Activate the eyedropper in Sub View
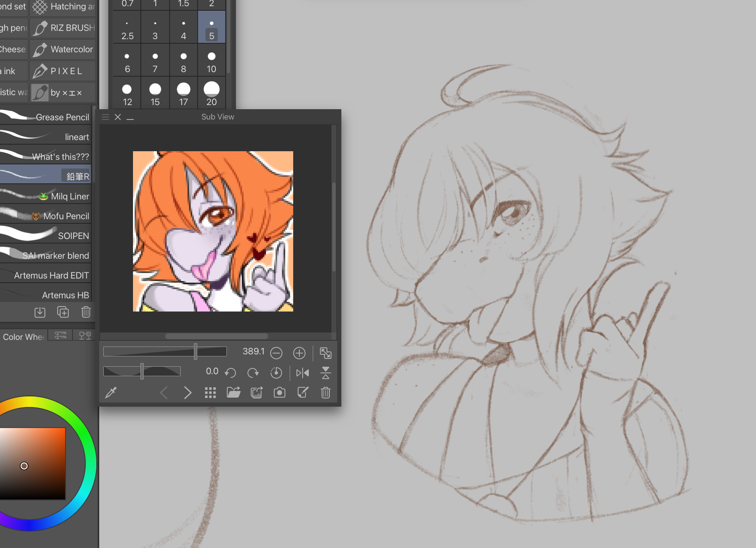 pos(111,393)
